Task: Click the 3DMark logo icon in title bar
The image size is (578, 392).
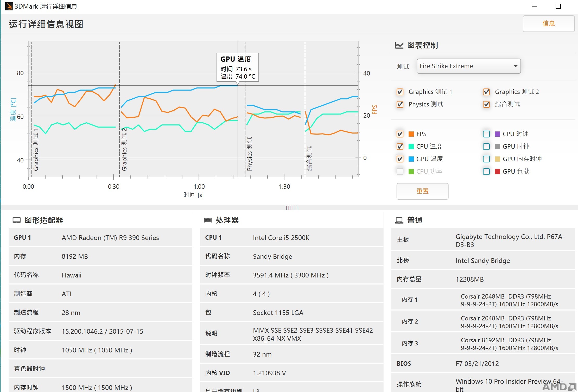Action: 9,6
